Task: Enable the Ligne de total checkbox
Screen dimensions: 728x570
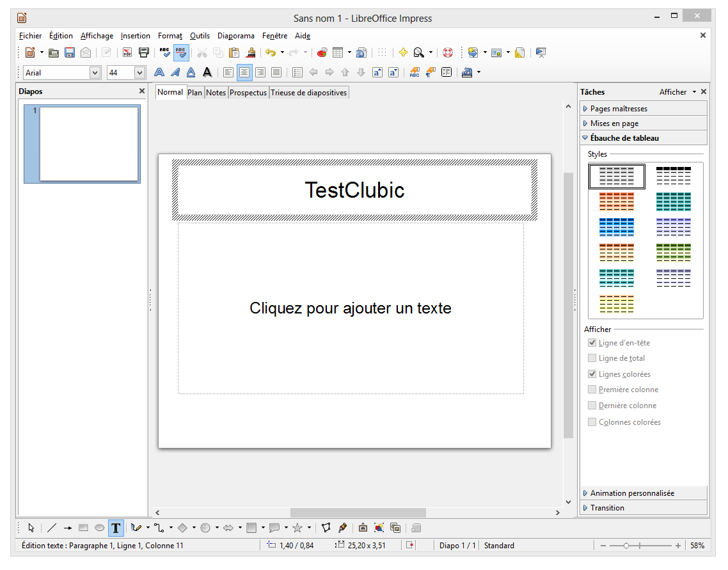Action: click(592, 358)
